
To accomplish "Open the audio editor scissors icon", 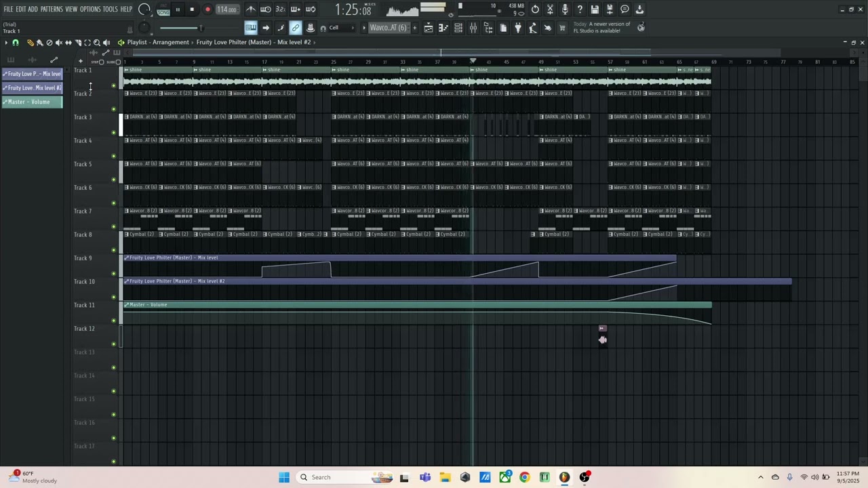I will point(550,9).
